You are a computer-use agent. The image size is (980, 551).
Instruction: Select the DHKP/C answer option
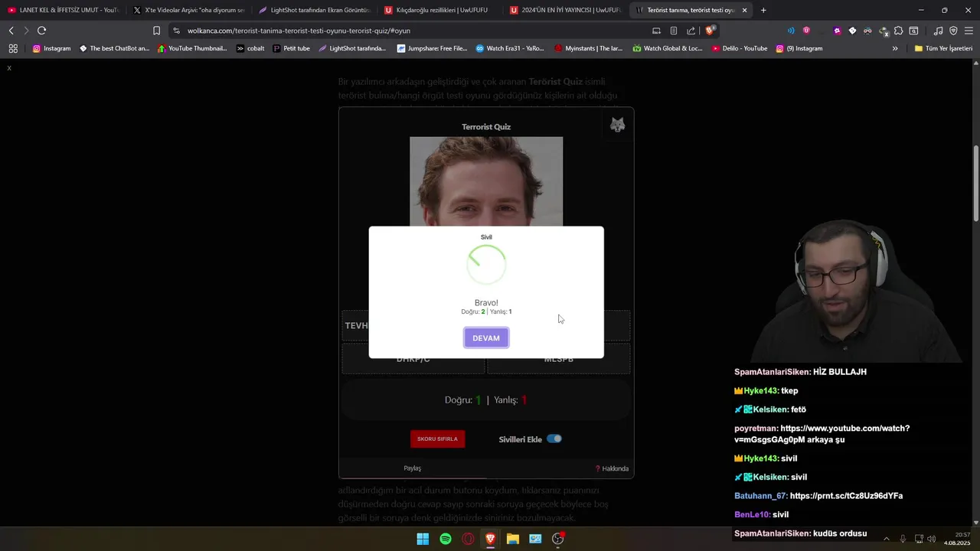click(x=413, y=359)
